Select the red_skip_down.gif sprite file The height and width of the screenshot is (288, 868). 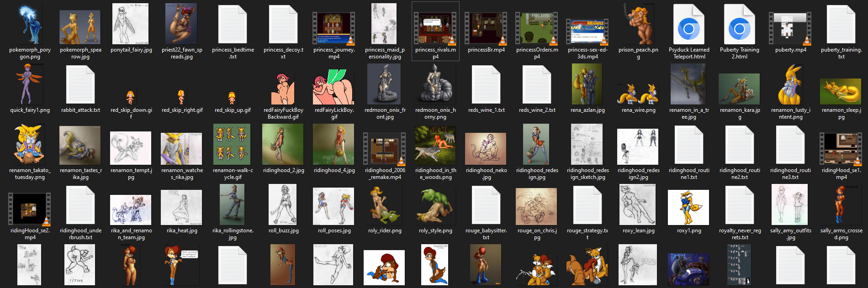point(131,97)
